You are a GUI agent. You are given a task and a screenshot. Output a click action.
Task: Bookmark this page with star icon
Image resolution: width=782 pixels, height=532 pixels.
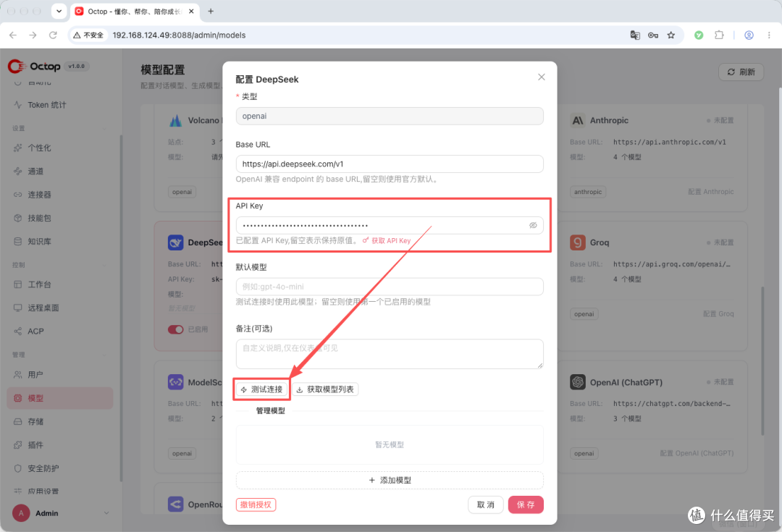point(670,35)
